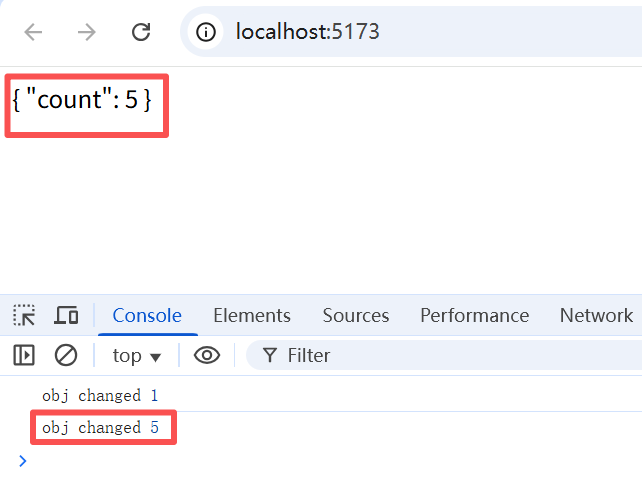Create a live expression with eye icon
642x501 pixels.
coord(207,355)
